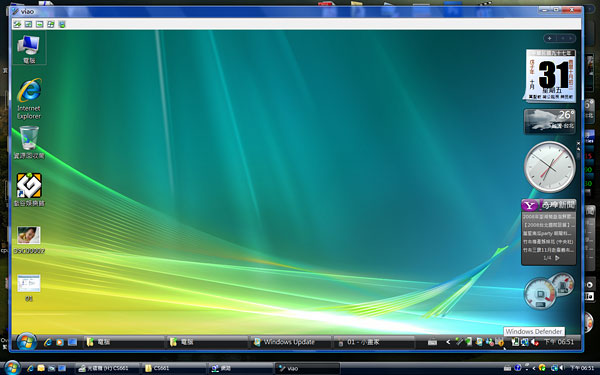This screenshot has height=375, width=600.
Task: Switch to first CS661 host taskbar button
Action: 107,368
